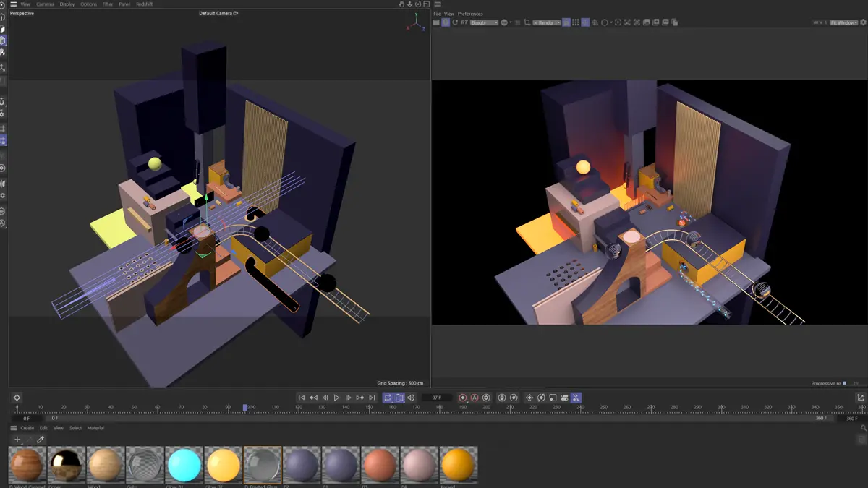Toggle the autokeying button
Viewport: 868px width, 488px height.
[475, 398]
